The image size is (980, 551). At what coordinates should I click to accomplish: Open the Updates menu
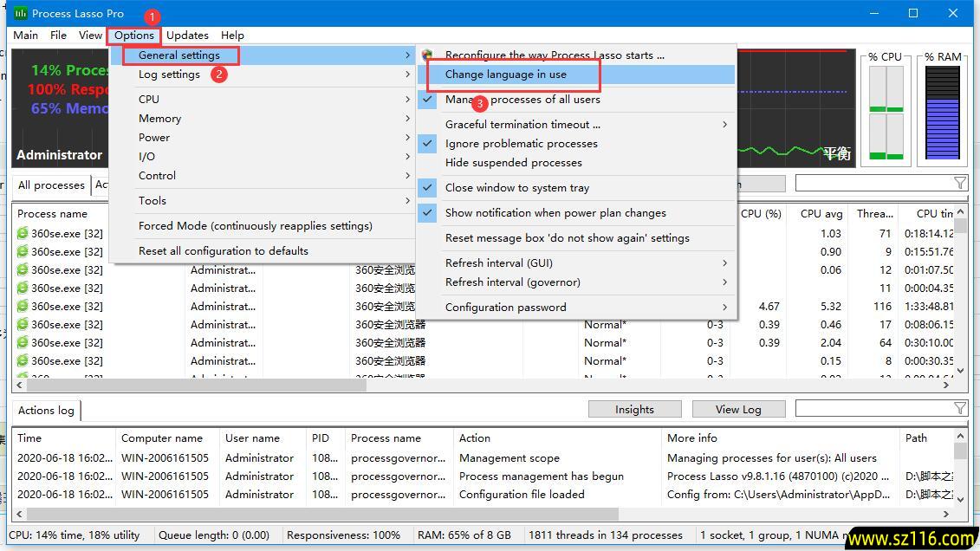pyautogui.click(x=187, y=36)
